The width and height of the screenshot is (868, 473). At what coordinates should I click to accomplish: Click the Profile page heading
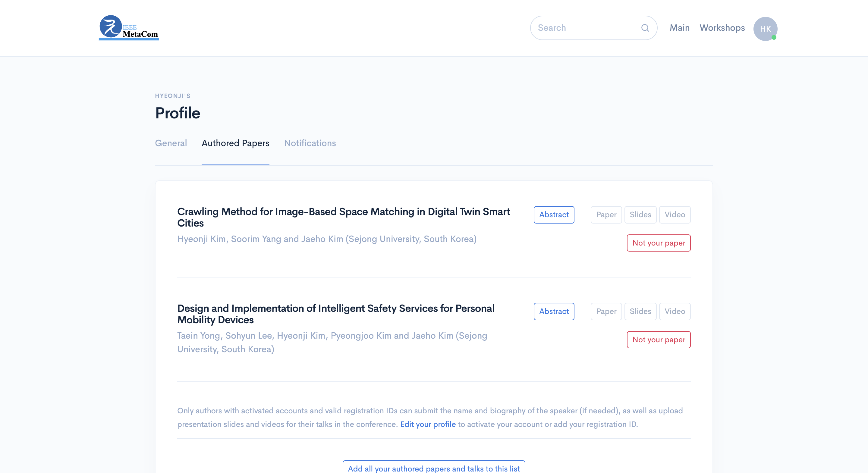(x=178, y=113)
